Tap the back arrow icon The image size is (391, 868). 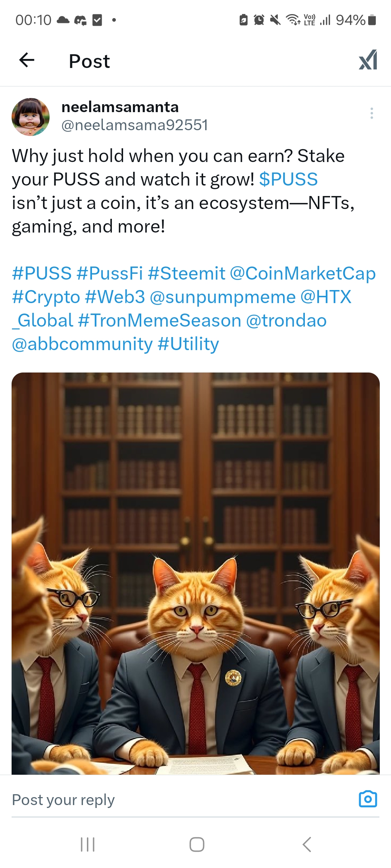click(x=27, y=60)
